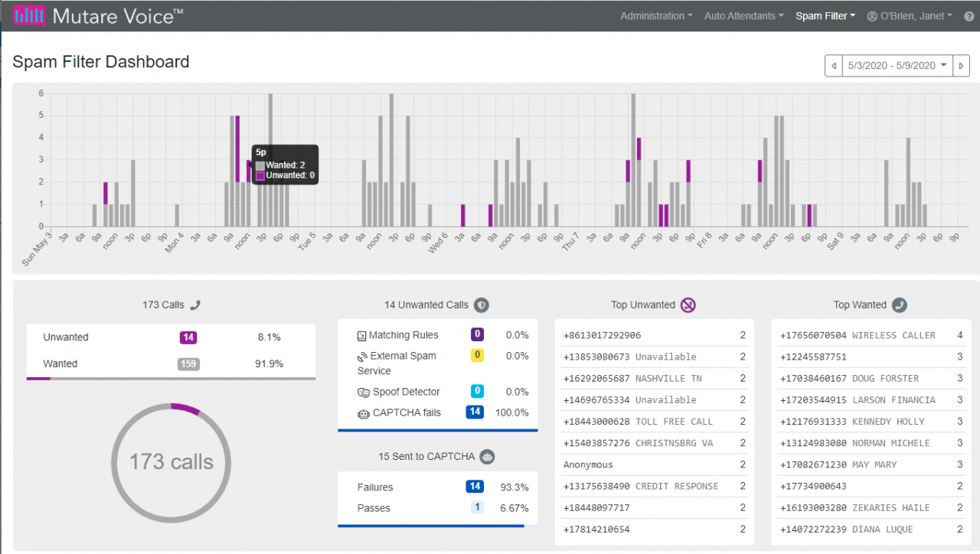Select unwanted number +14696765334 Unavailable
The width and height of the screenshot is (980, 554).
click(655, 400)
